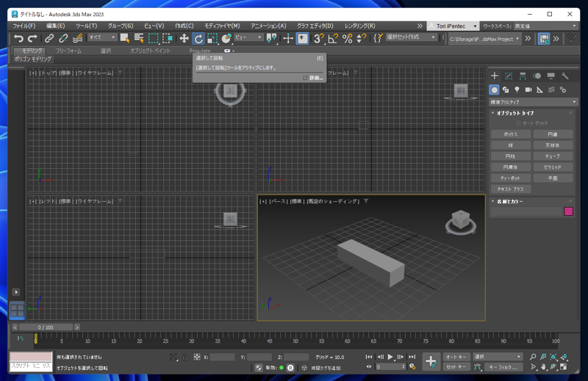Click the Select and Place tool icon
This screenshot has width=588, height=381.
(x=226, y=38)
